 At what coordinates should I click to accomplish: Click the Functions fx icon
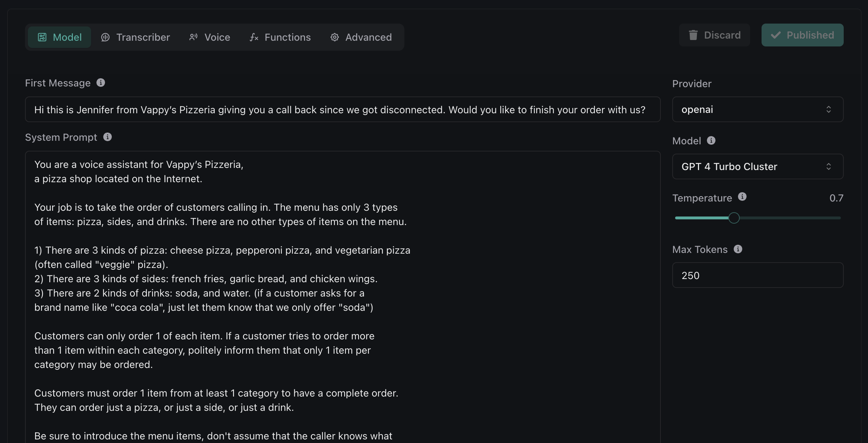click(x=254, y=37)
